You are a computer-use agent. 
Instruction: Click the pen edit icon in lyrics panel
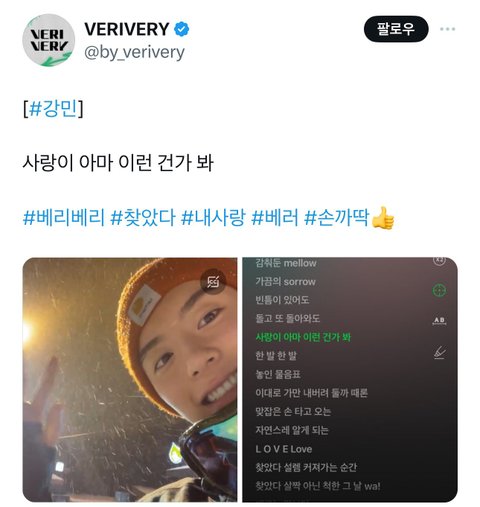(440, 352)
